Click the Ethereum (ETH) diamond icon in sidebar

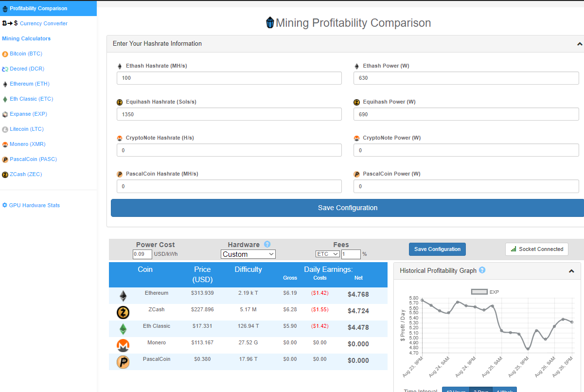click(5, 84)
